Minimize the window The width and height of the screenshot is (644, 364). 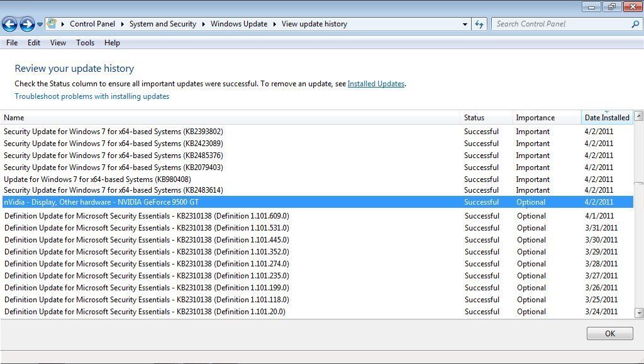coord(591,6)
